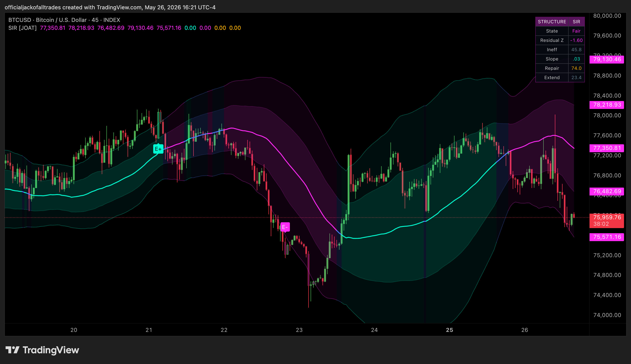The height and width of the screenshot is (364, 631).
Task: Click the 76,800.00 price axis label
Action: [607, 175]
